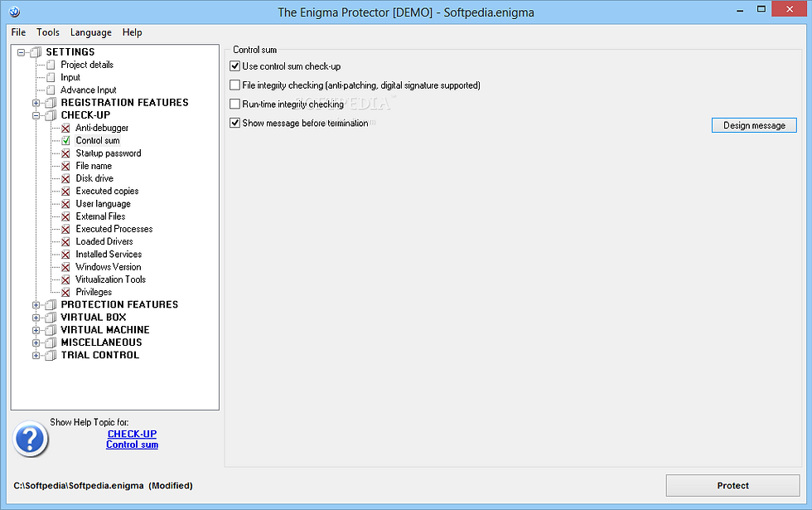Image resolution: width=812 pixels, height=510 pixels.
Task: Open the CHECK-UP help topic link
Action: click(132, 434)
